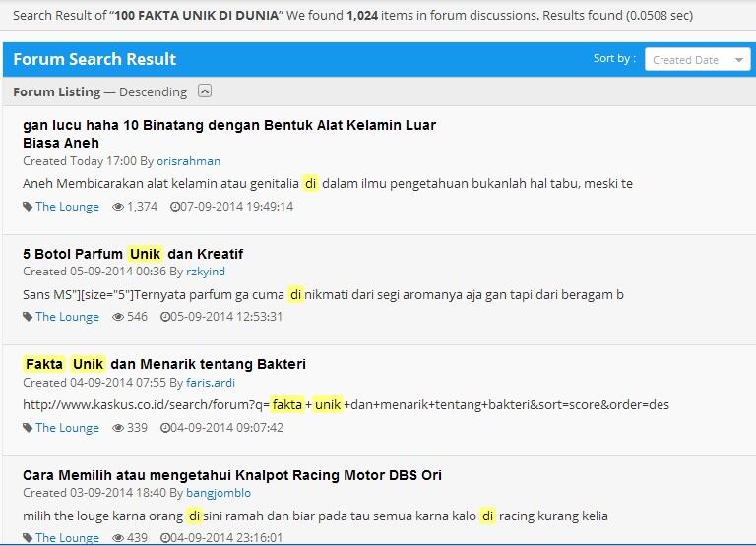This screenshot has width=756, height=546.
Task: Click the views eye icon beside 339
Action: (118, 428)
